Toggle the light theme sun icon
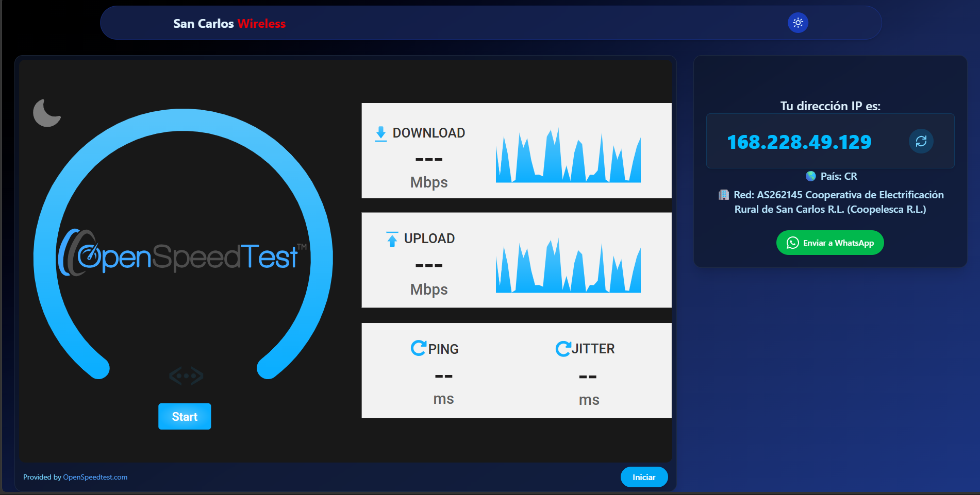Image resolution: width=980 pixels, height=495 pixels. pos(798,23)
